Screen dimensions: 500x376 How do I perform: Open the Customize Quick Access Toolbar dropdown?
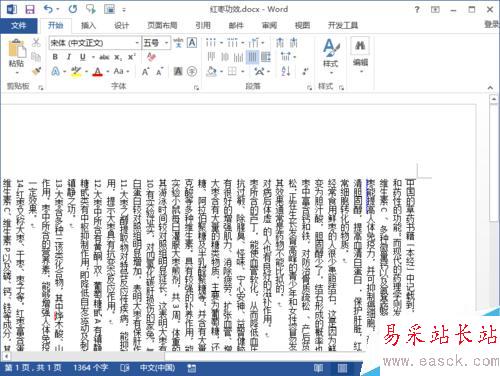124,10
